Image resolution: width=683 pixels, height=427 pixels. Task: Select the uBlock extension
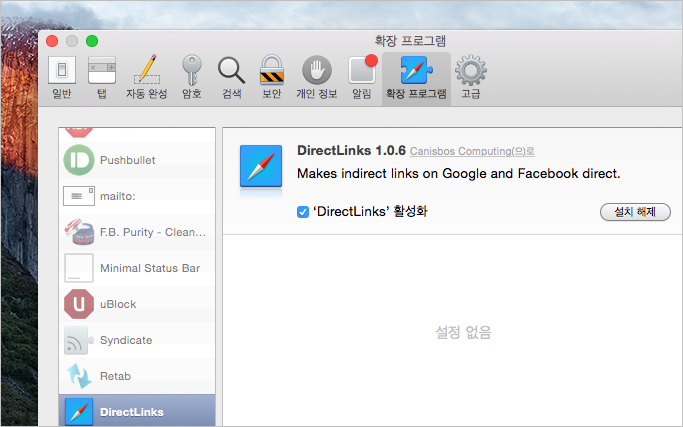coord(137,304)
